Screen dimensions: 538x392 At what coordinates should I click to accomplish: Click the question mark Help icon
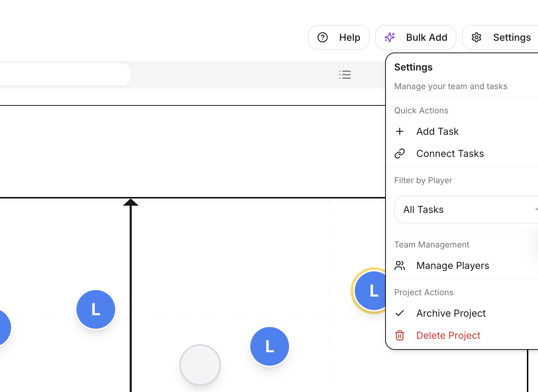(x=322, y=37)
